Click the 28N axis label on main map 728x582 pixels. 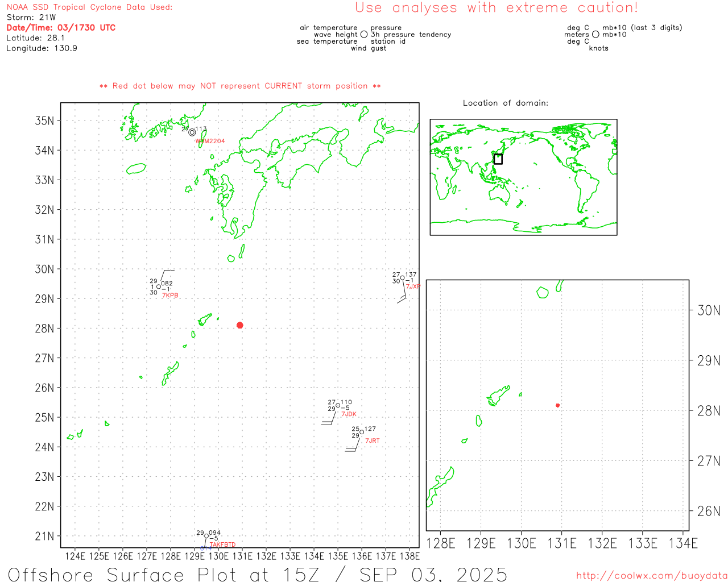[x=44, y=329]
